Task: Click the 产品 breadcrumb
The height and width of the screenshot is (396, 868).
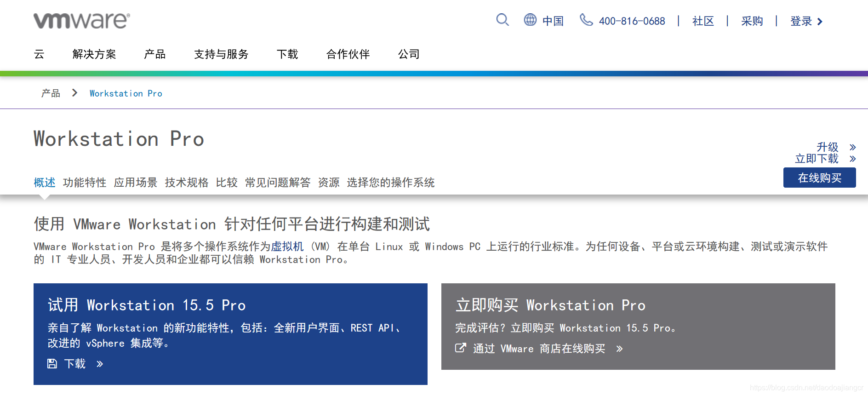Action: [51, 93]
